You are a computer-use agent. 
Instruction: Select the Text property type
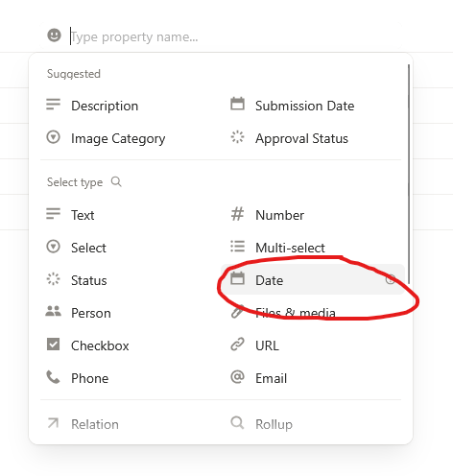coord(128,215)
